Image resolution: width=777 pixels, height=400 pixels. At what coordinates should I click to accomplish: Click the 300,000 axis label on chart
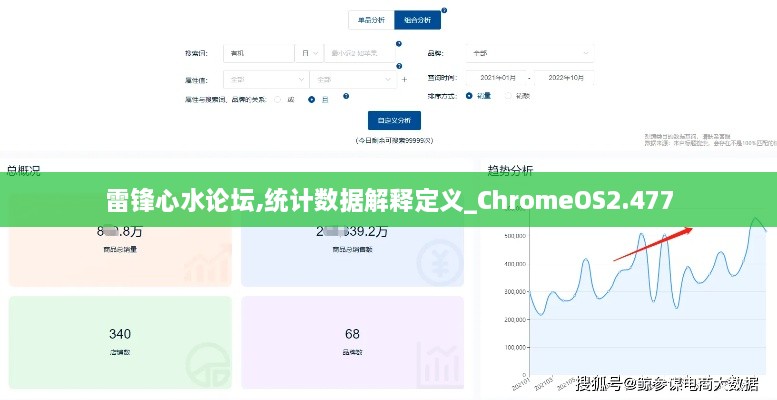[515, 291]
